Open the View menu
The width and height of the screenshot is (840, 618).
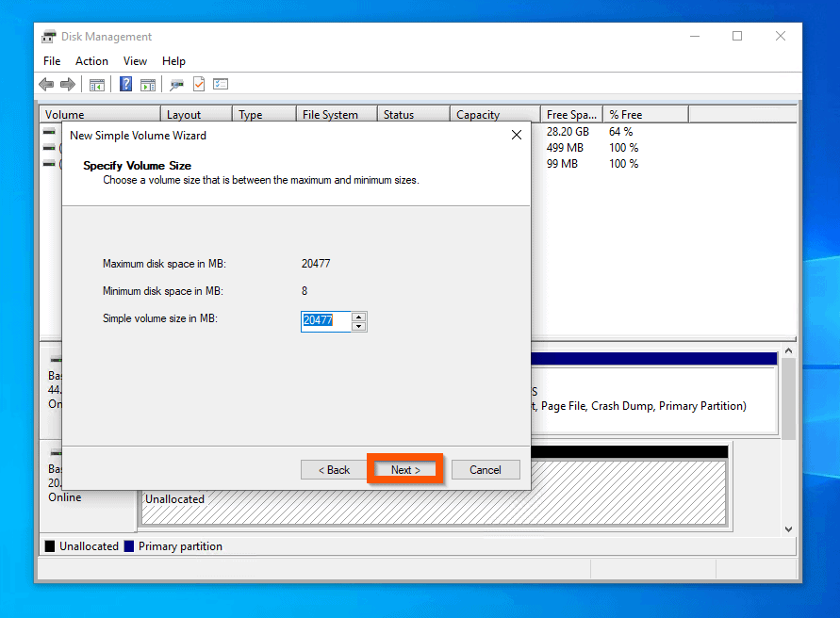click(135, 60)
